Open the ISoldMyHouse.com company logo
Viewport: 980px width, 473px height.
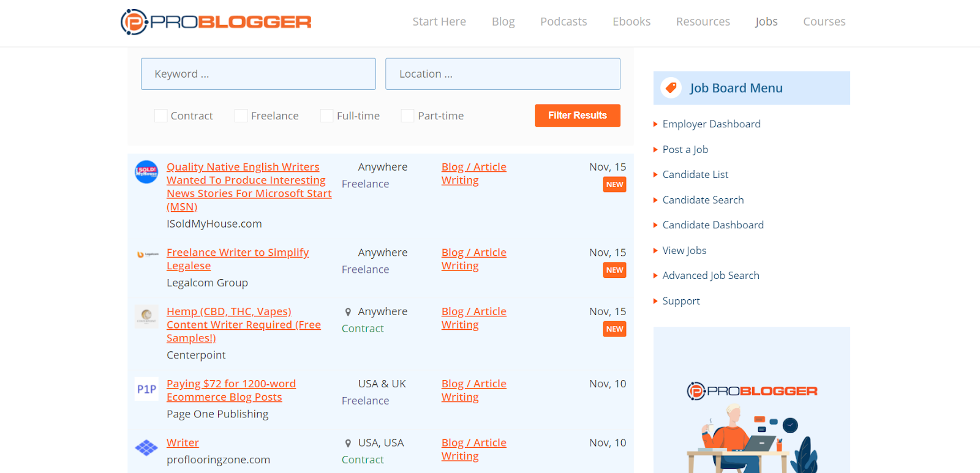coord(146,172)
